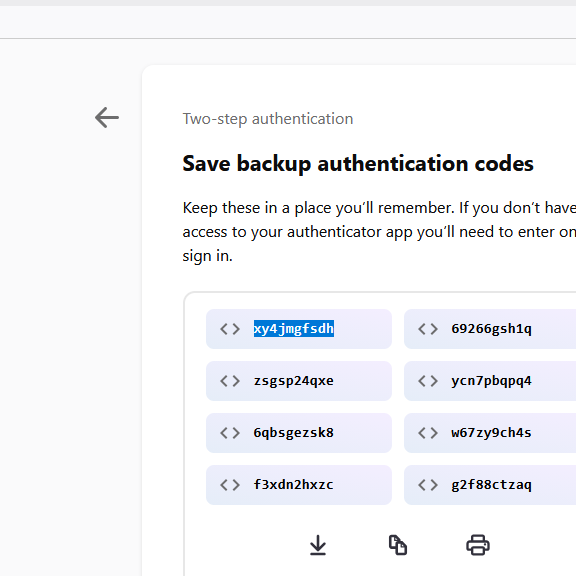576x576 pixels.
Task: Click code icon beside 69266gsh1q
Action: pyautogui.click(x=428, y=329)
